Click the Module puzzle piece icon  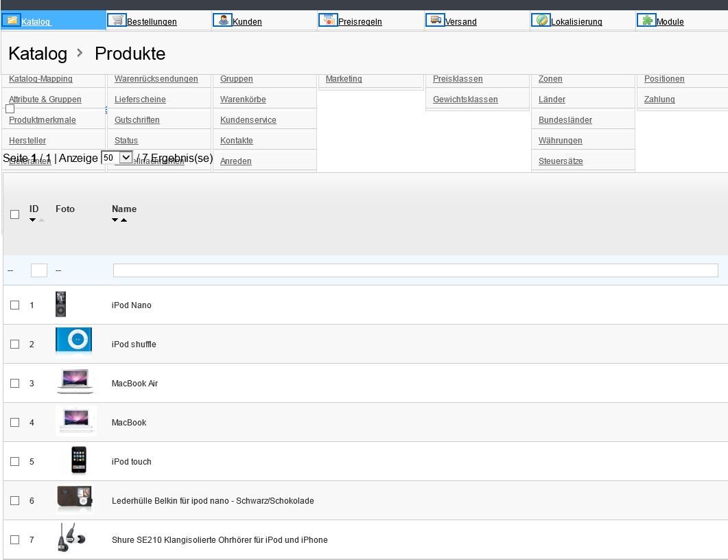click(646, 20)
